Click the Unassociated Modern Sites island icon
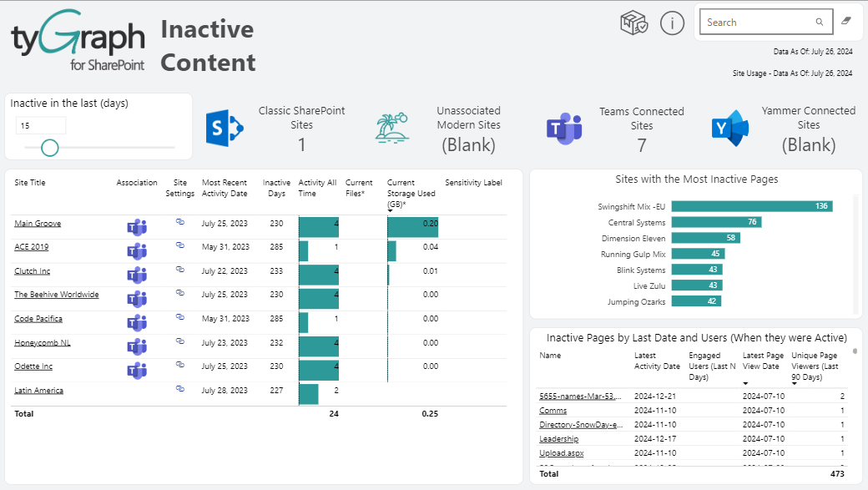The image size is (868, 490). coord(392,128)
